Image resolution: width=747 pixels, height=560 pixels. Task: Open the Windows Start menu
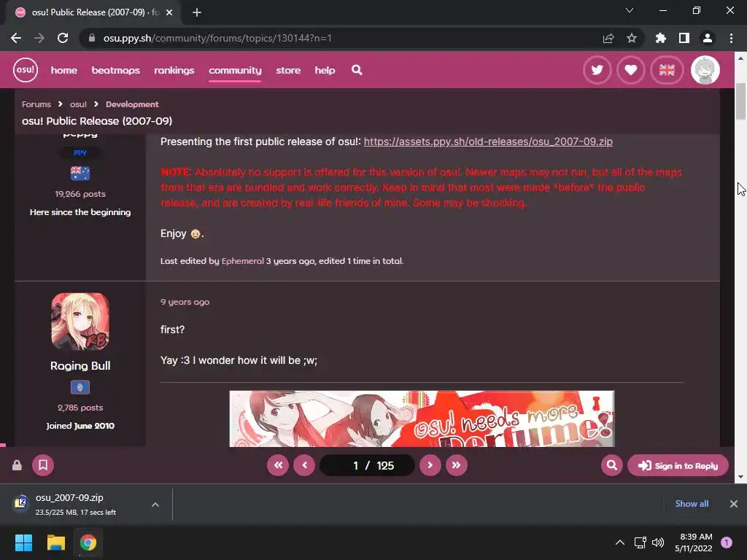tap(23, 542)
